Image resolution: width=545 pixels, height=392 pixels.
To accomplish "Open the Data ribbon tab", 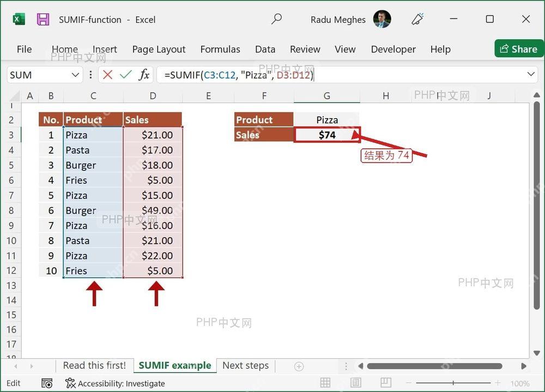I will (265, 50).
